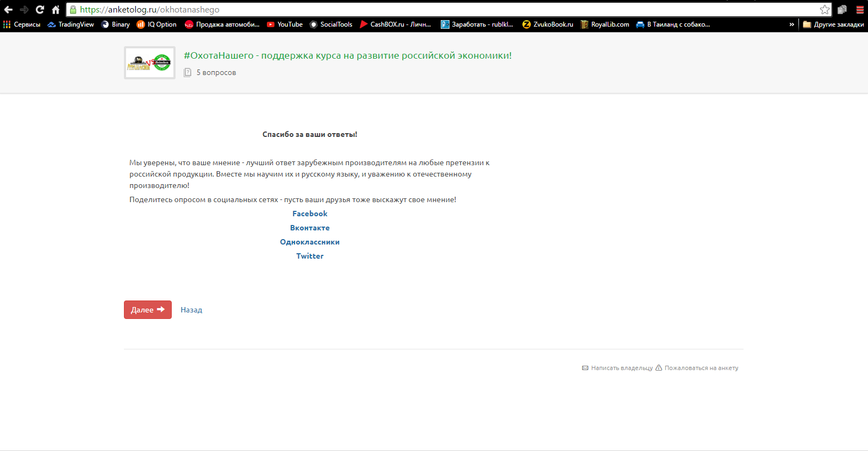Screen dimensions: 868x451
Task: Click the survey logo thumbnail
Action: [149, 62]
